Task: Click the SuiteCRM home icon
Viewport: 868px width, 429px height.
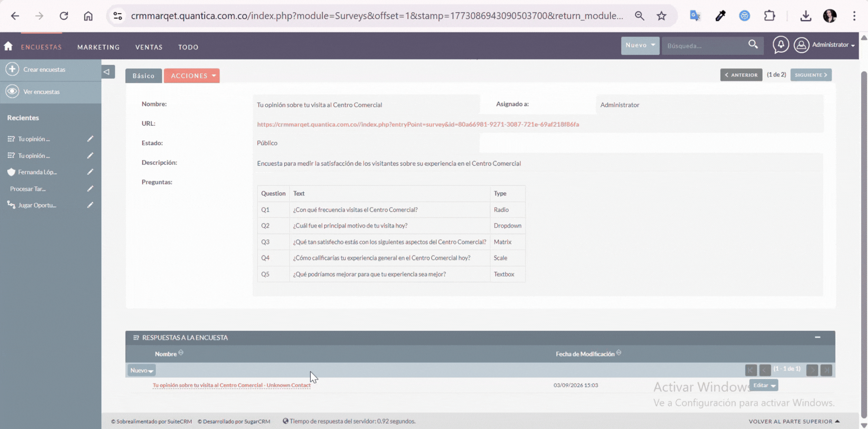Action: [x=8, y=46]
